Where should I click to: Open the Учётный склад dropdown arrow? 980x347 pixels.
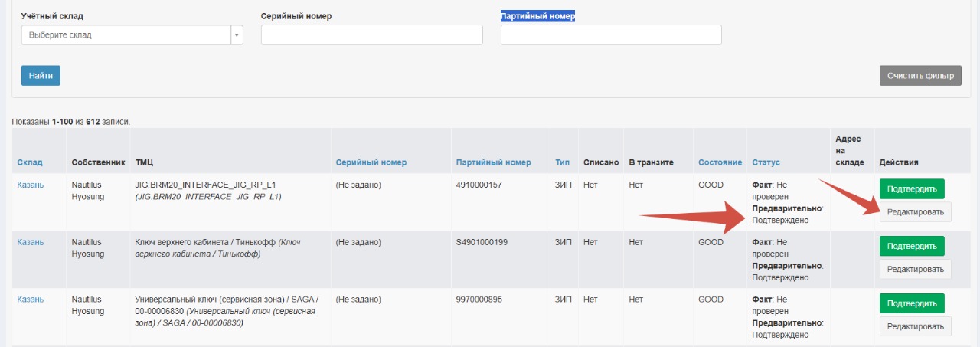point(237,35)
